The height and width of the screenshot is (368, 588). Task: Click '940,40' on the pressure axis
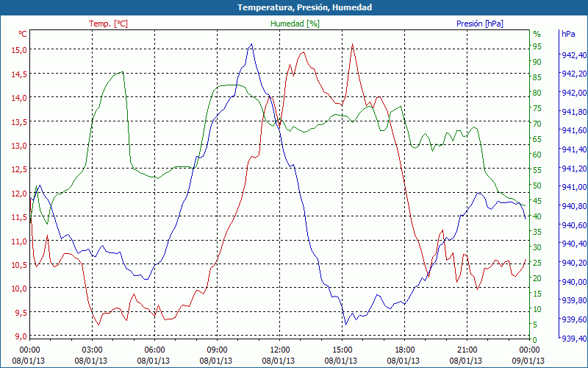[x=574, y=244]
